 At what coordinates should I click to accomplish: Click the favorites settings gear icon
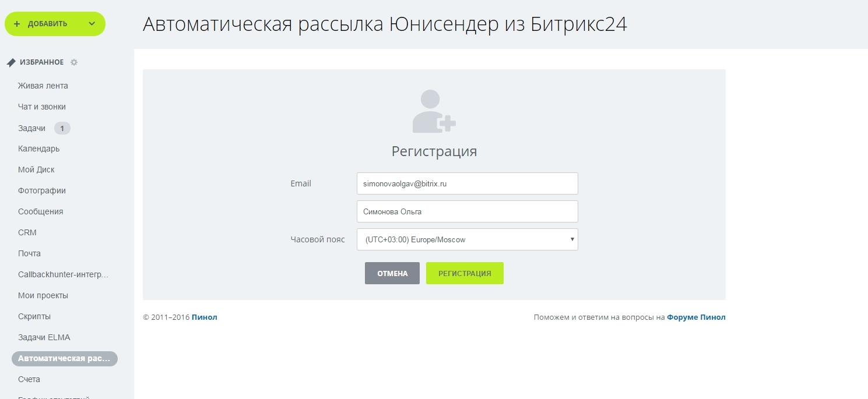[74, 62]
